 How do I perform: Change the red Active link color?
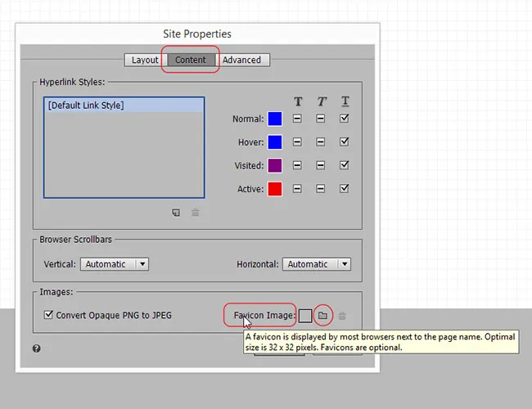(x=275, y=189)
